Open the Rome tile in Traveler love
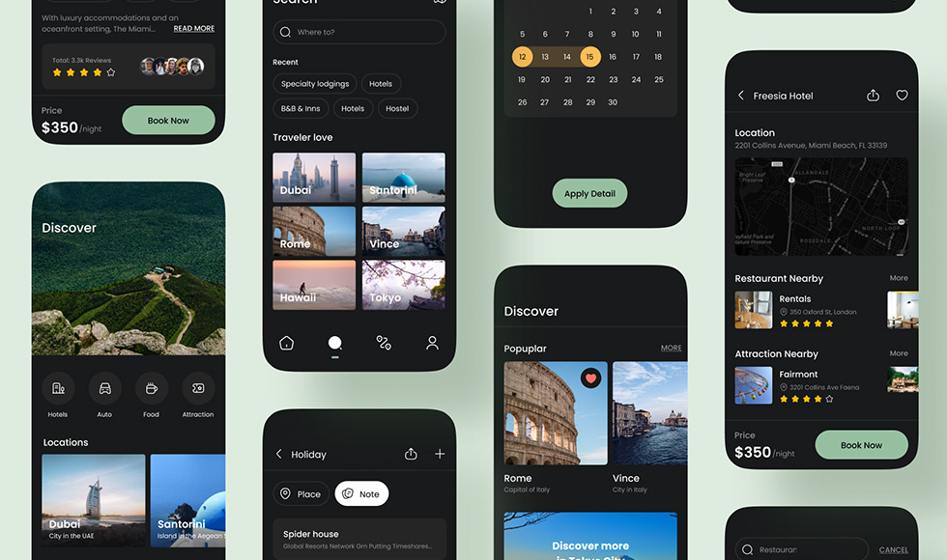The width and height of the screenshot is (947, 560). point(314,231)
